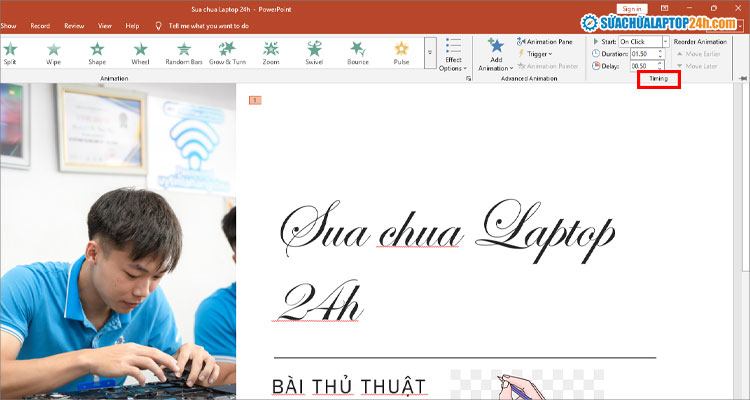Screen dimensions: 750x400
Task: Apply the Pulse emphasis animation
Action: point(401,53)
